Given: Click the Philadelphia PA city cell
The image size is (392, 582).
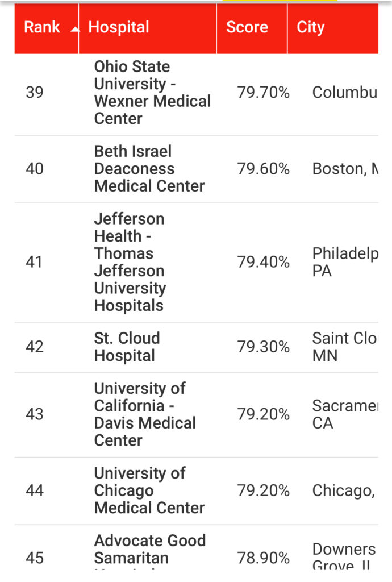Looking at the screenshot, I should [345, 262].
